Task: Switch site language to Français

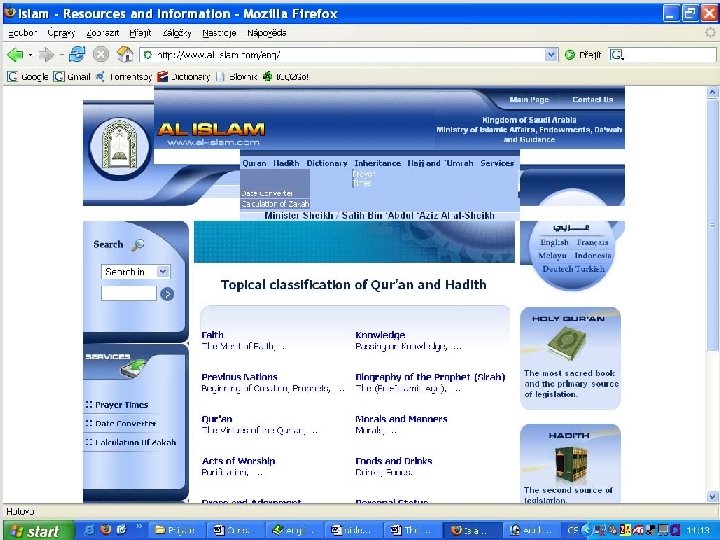Action: click(x=592, y=242)
